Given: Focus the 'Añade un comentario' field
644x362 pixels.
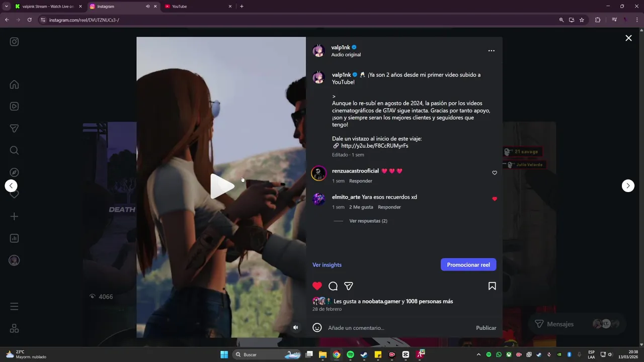Looking at the screenshot, I should (399, 328).
